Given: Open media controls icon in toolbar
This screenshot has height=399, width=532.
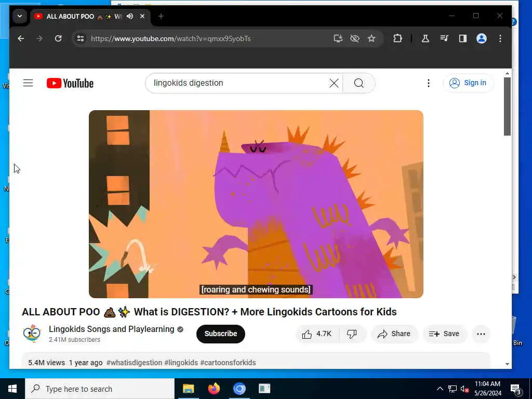Looking at the screenshot, I should tap(444, 38).
